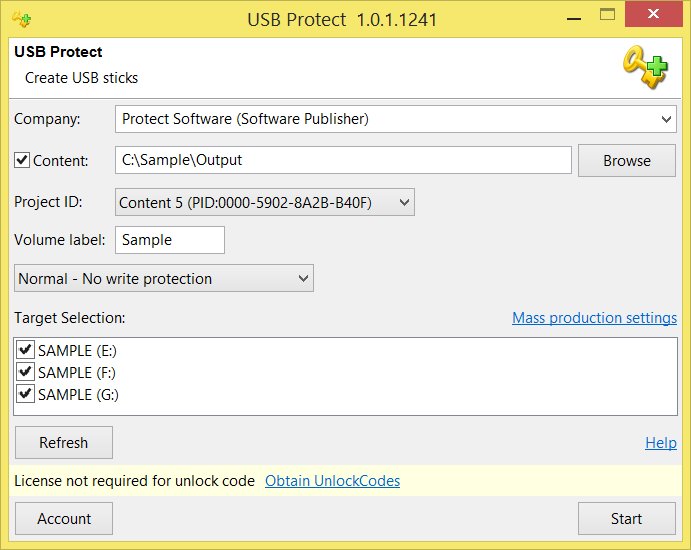Open Account settings

coord(64,519)
